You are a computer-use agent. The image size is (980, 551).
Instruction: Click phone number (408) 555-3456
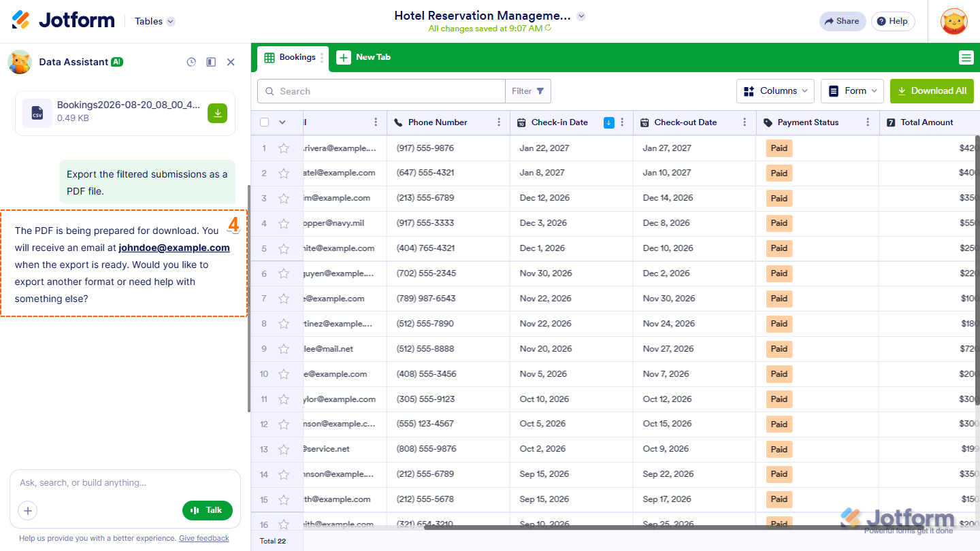pos(426,374)
